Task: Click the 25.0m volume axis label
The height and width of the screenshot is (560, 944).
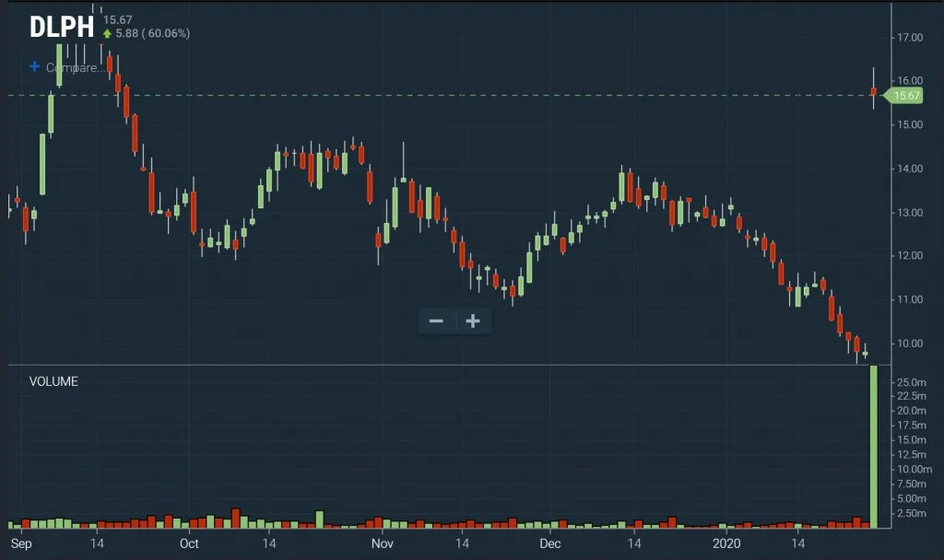Action: coord(911,382)
